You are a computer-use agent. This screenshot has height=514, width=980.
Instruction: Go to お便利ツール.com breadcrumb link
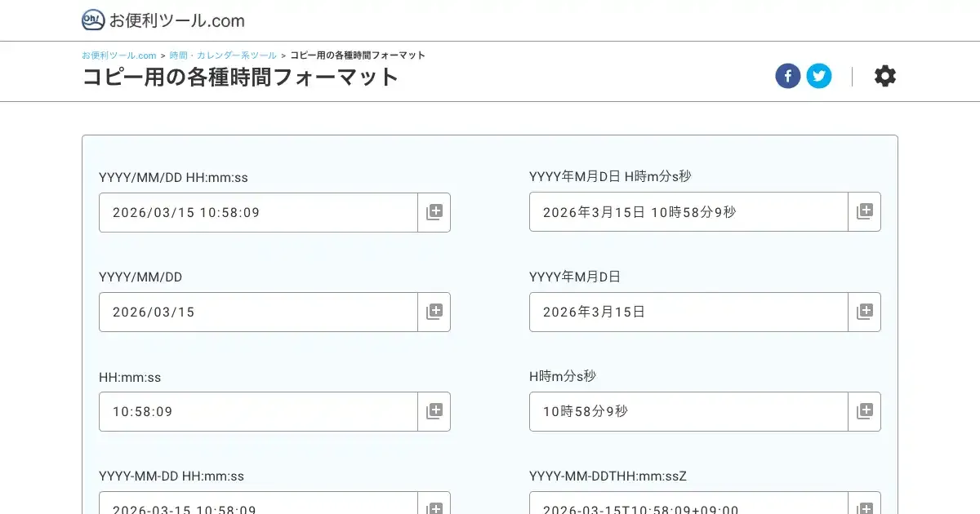(118, 55)
